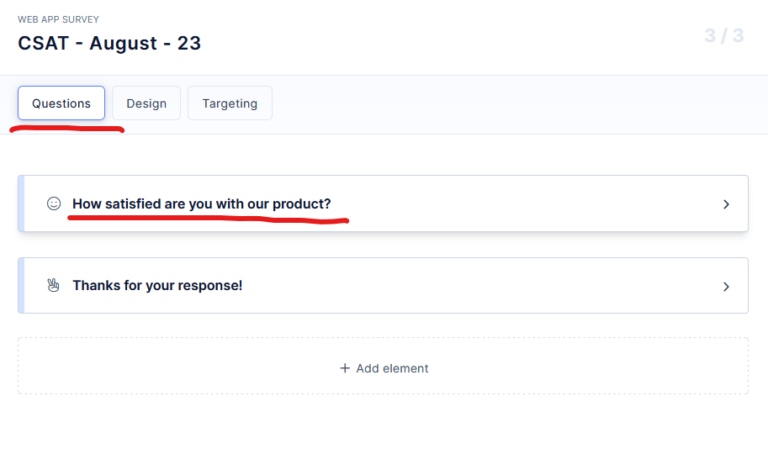Click the "WEB APP SURVEY" header label
This screenshot has height=449, width=768.
(58, 19)
